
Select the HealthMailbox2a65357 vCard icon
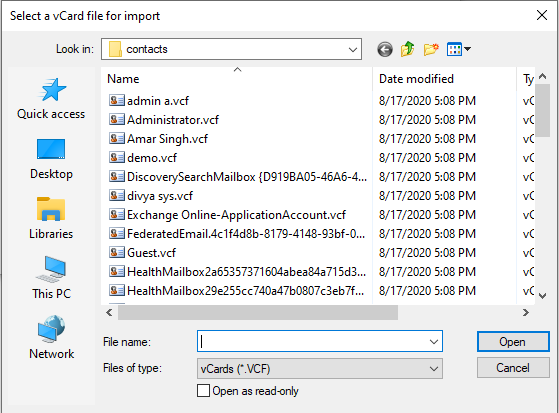[x=117, y=271]
